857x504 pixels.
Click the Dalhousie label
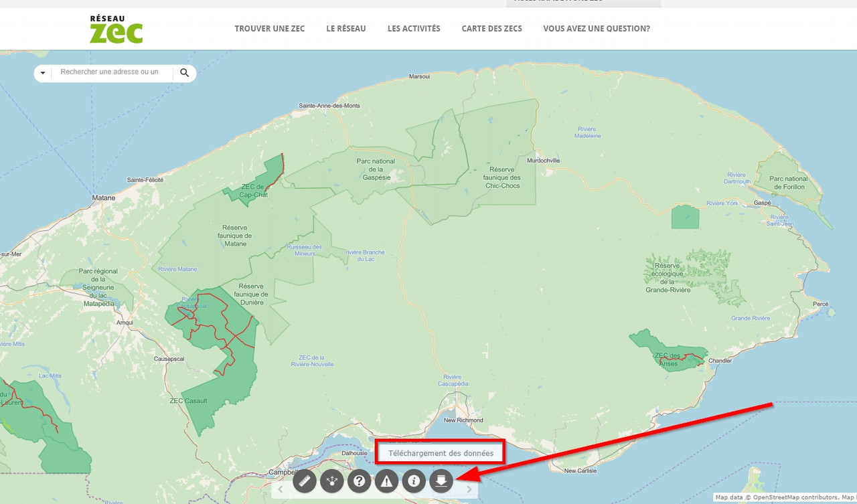point(355,452)
